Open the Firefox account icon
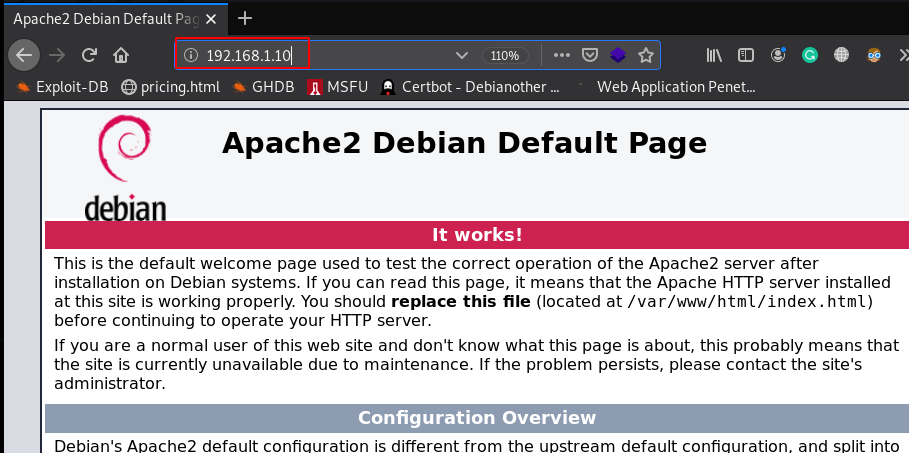Screen dimensions: 909x453 tap(777, 56)
